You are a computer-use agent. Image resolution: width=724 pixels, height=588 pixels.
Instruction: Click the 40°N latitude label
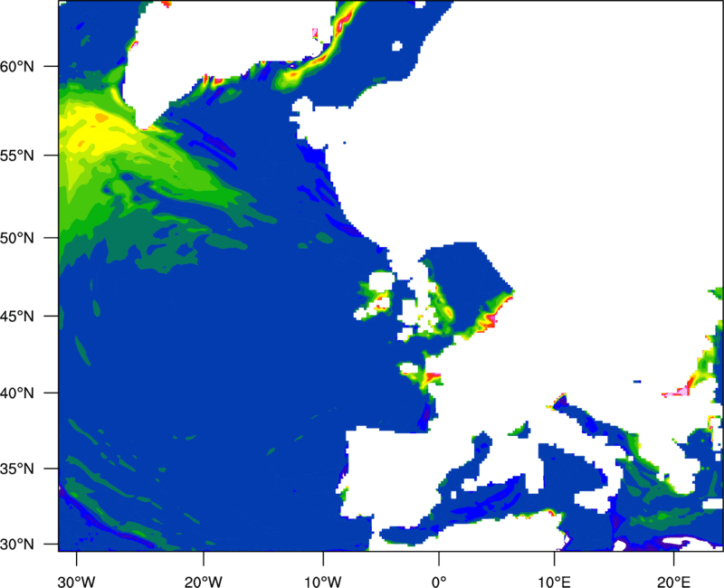click(17, 393)
